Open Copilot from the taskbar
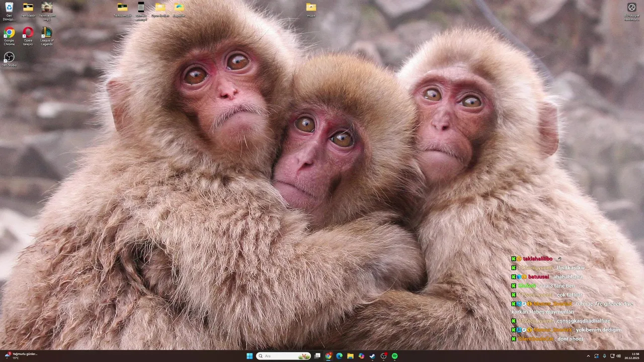The width and height of the screenshot is (644, 362). pyautogui.click(x=361, y=356)
